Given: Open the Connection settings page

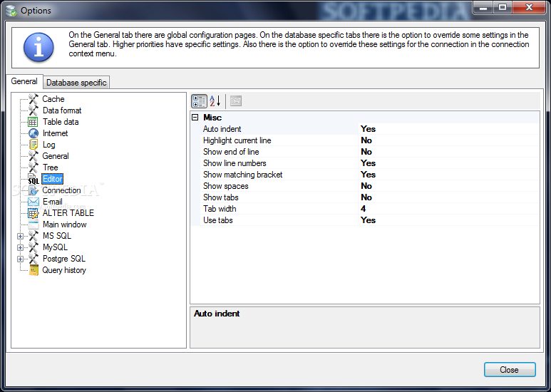Looking at the screenshot, I should click(x=61, y=190).
